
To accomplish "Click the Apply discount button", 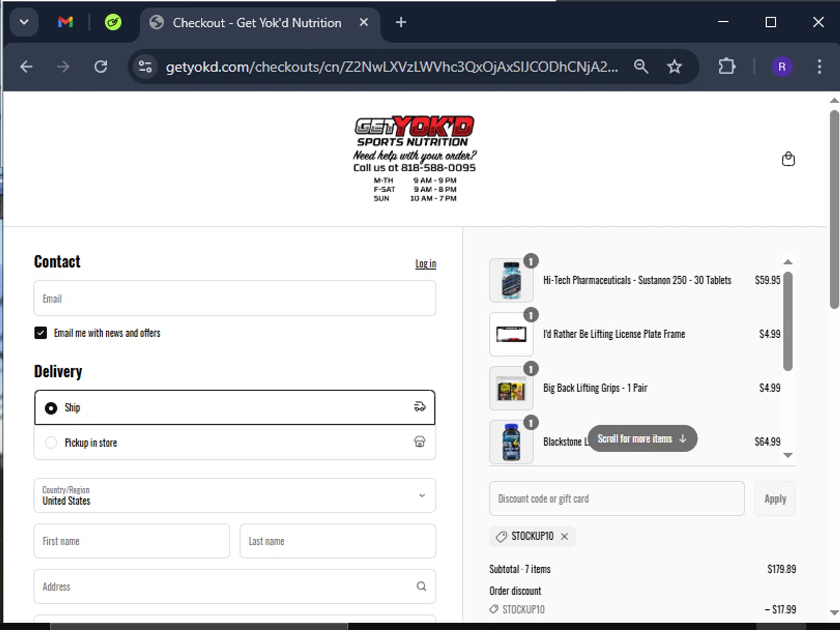I will 775,498.
